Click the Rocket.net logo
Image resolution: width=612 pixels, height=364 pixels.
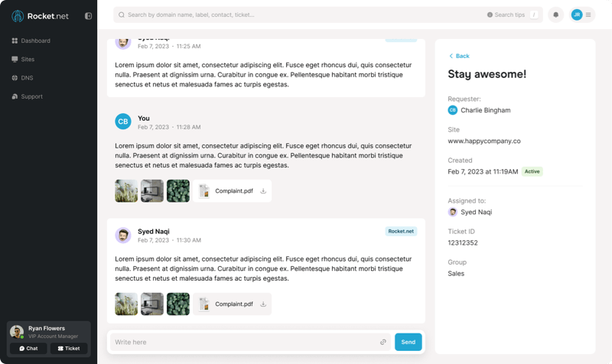[40, 16]
